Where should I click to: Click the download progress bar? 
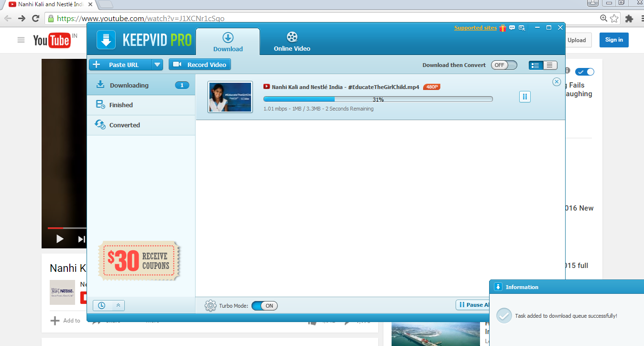pos(378,99)
